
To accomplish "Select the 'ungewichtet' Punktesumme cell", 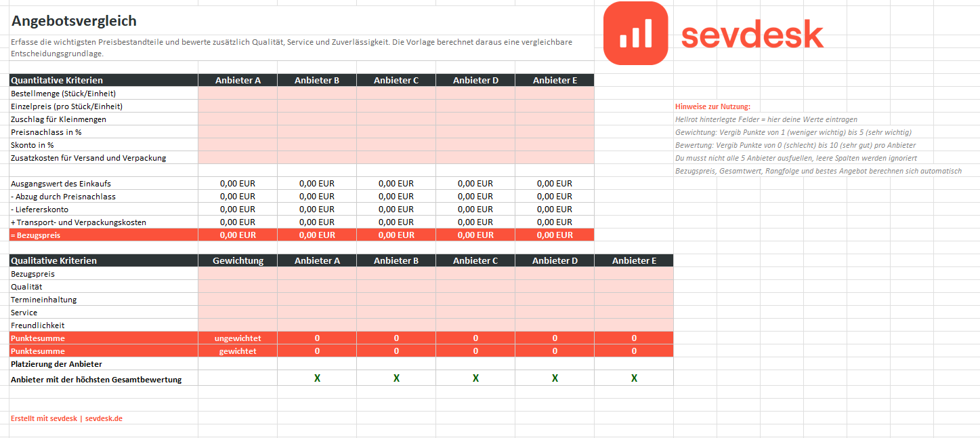I will pyautogui.click(x=238, y=338).
